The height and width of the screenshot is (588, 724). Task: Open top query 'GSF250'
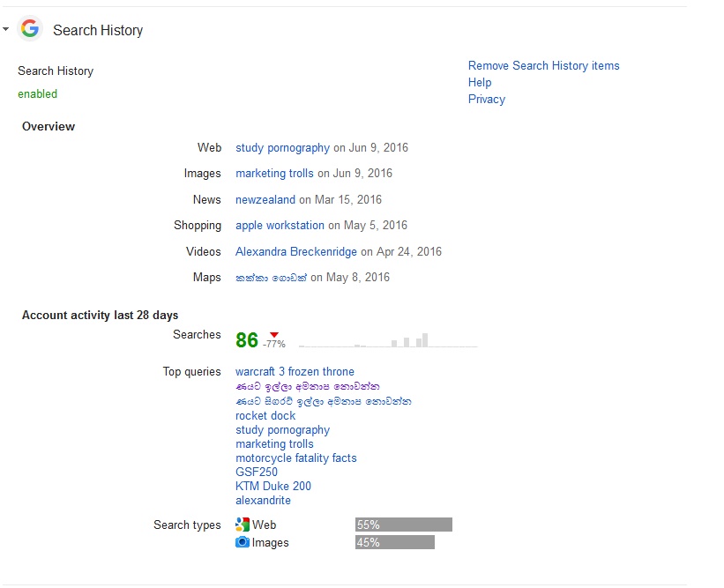click(257, 472)
